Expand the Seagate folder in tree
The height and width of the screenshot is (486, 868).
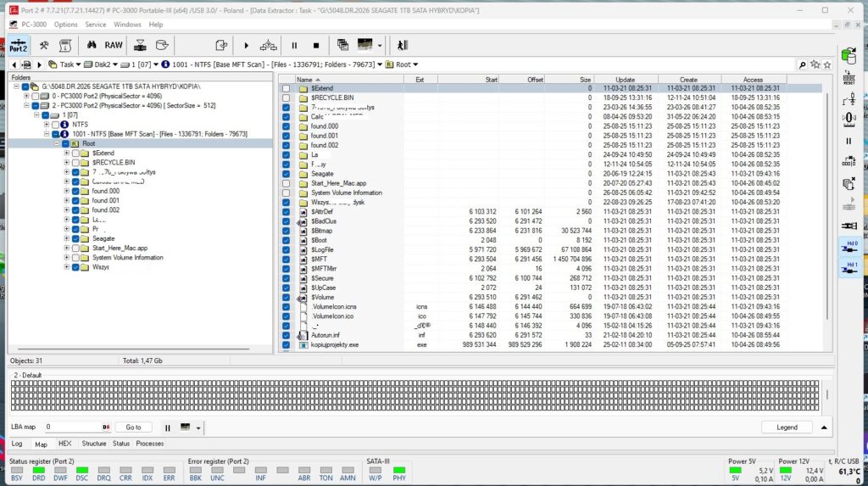[66, 238]
